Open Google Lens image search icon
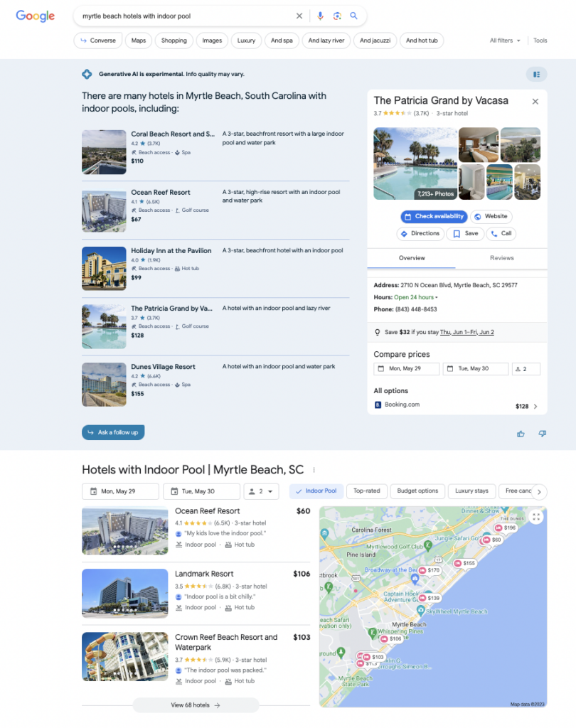Screen dimensions: 576x728 coord(337,16)
